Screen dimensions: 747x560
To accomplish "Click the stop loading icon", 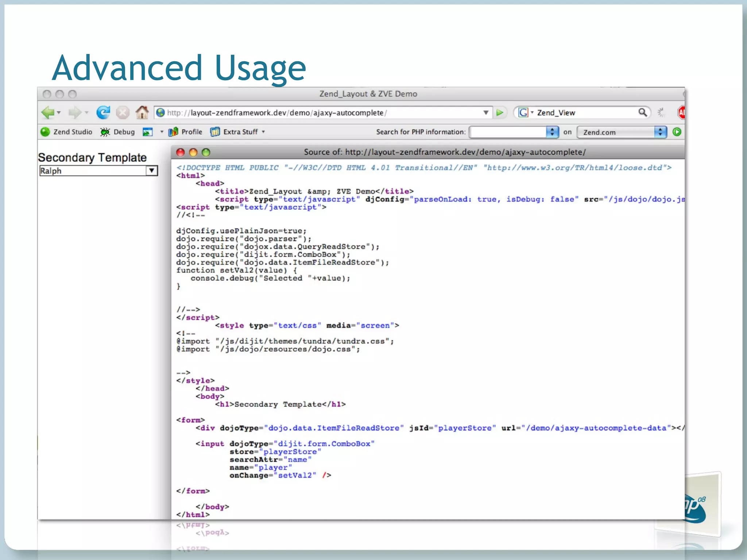I will [123, 112].
